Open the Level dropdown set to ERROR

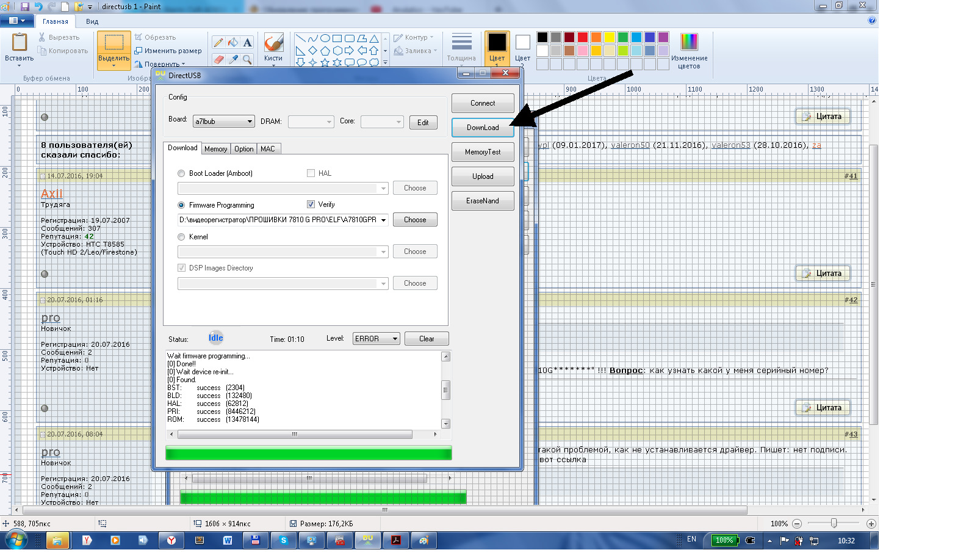tap(376, 339)
